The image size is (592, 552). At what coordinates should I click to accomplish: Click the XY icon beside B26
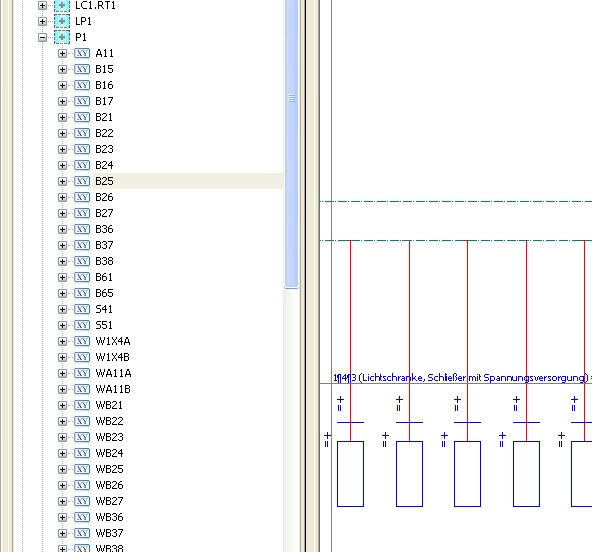(x=82, y=197)
